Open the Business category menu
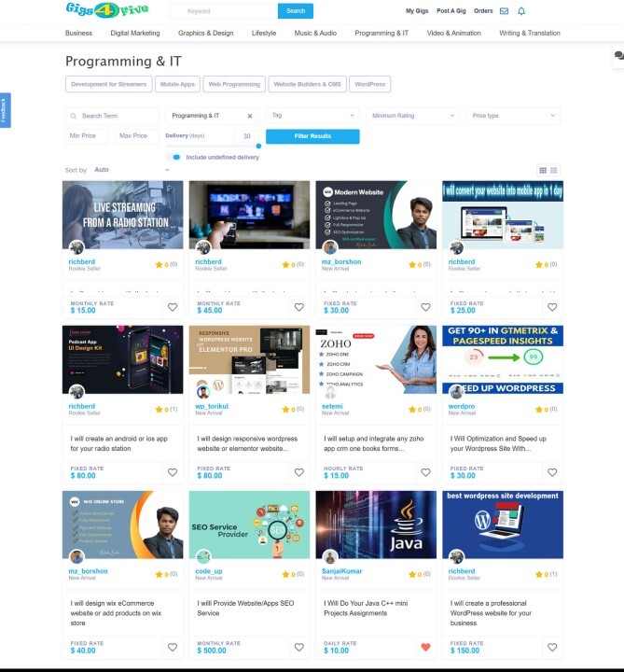 pos(78,33)
